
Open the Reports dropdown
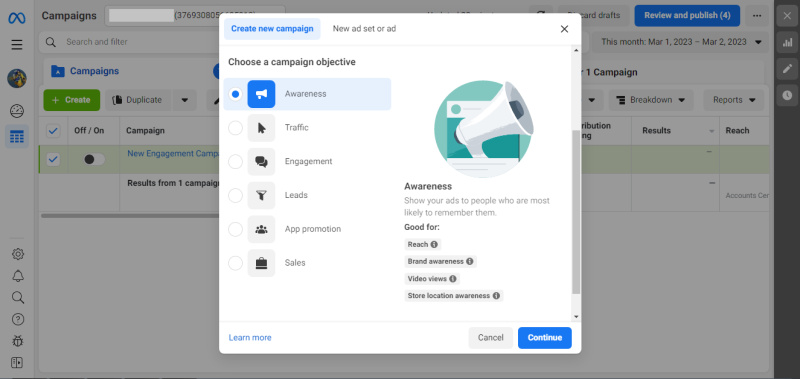(x=734, y=100)
